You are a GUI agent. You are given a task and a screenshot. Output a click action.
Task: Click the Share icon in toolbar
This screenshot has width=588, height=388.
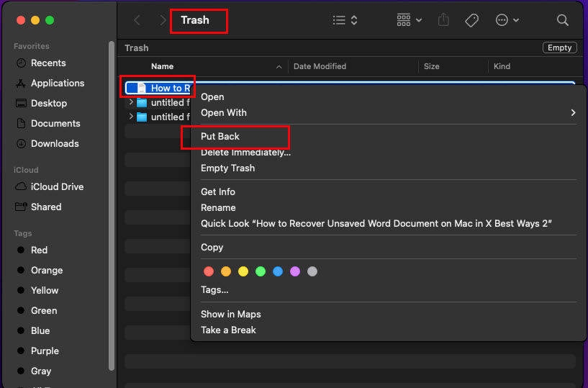coord(443,20)
